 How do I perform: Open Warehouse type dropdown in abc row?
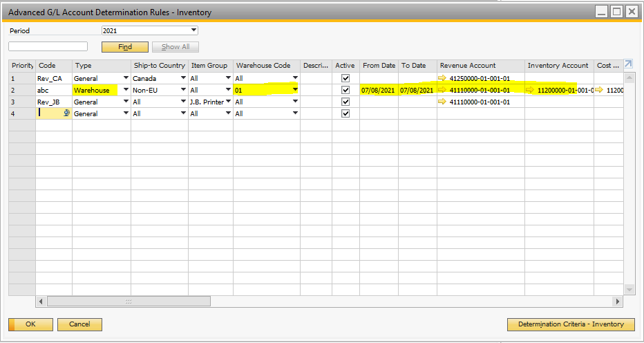[x=126, y=90]
